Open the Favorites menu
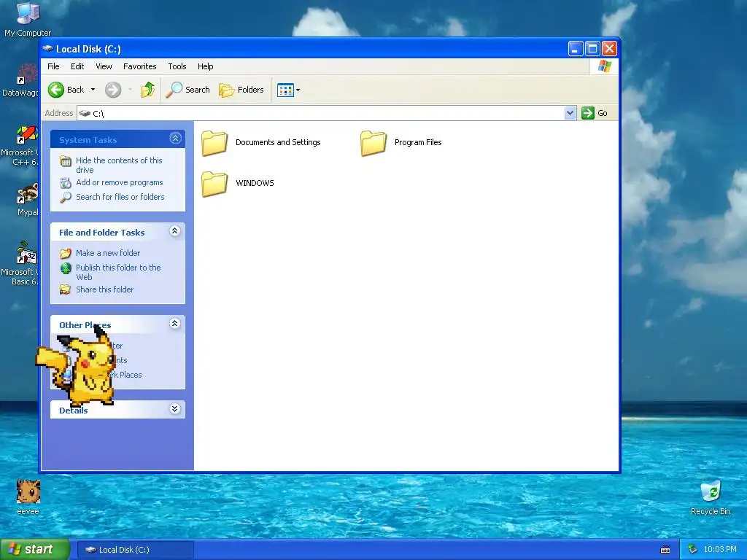The width and height of the screenshot is (747, 560). [139, 66]
